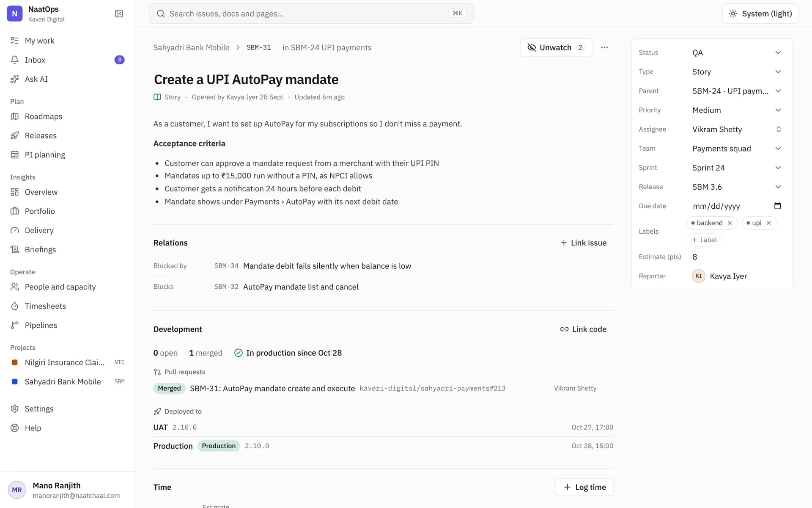The image size is (812, 508).
Task: Click the Link code button
Action: [x=583, y=329]
